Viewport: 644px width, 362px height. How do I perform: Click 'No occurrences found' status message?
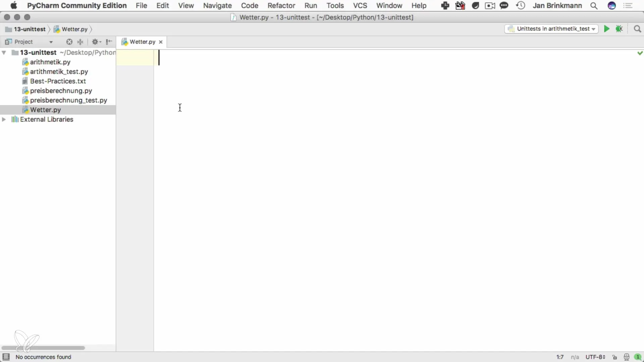pos(43,357)
